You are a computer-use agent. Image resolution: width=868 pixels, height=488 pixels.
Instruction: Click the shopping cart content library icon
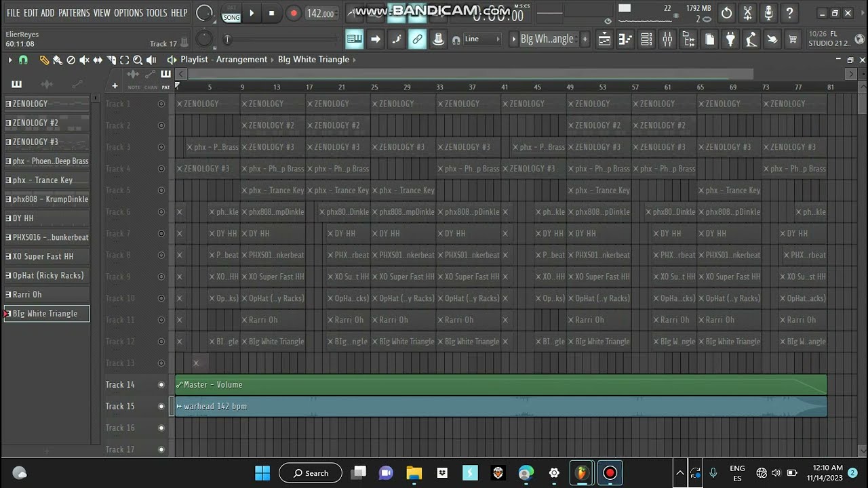793,39
